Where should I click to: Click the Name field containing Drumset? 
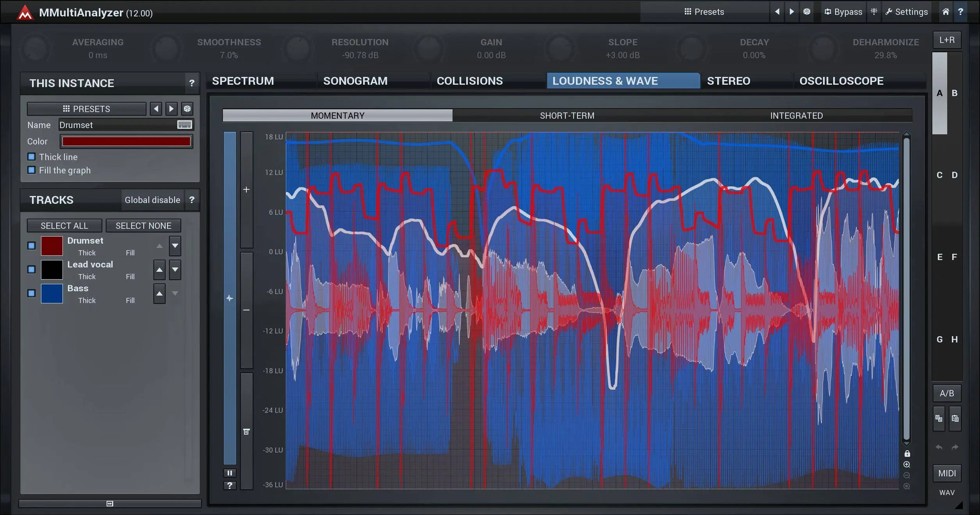[126, 125]
